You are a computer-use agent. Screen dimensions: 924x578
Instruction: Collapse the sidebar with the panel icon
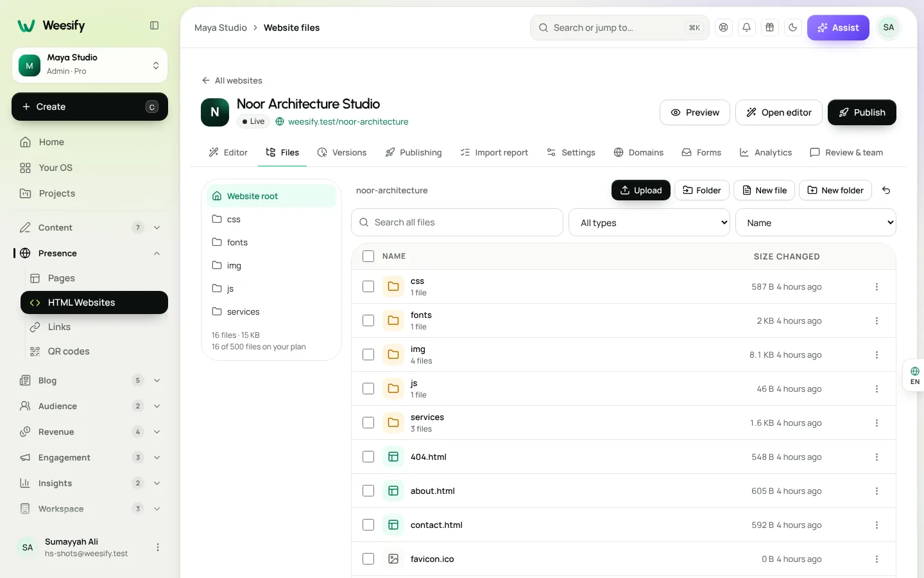click(x=154, y=26)
